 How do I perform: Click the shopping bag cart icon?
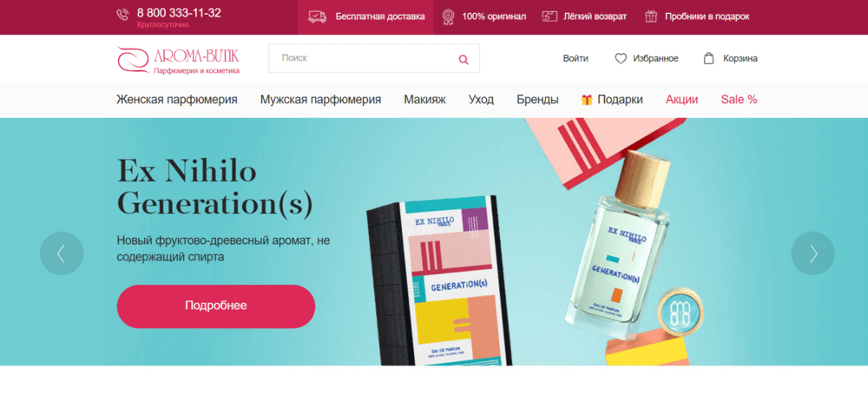click(x=708, y=58)
